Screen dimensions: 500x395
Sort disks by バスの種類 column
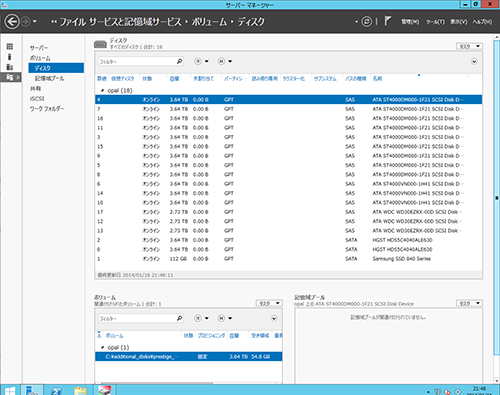(355, 79)
